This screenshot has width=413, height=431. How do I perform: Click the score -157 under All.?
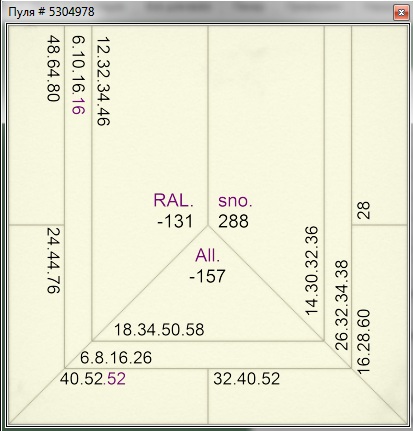[x=207, y=276]
